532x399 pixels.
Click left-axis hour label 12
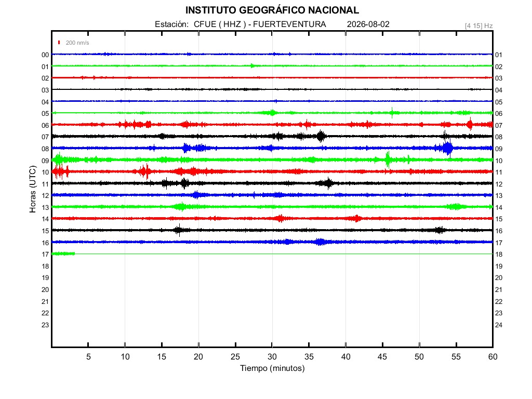click(x=45, y=196)
